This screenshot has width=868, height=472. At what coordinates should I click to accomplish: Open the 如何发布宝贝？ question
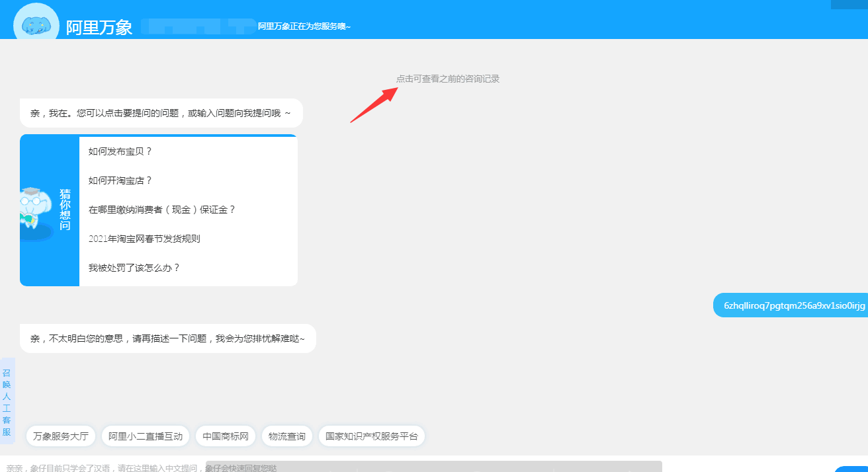[120, 151]
